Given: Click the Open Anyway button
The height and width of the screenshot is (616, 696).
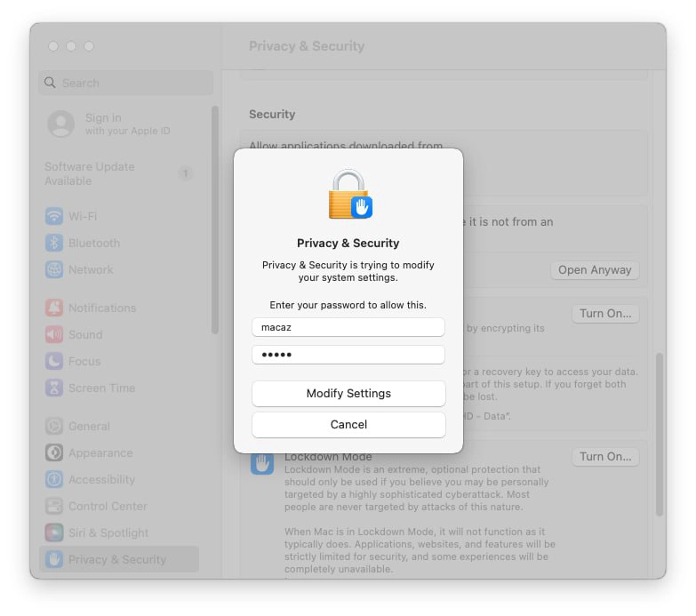Looking at the screenshot, I should pyautogui.click(x=594, y=270).
